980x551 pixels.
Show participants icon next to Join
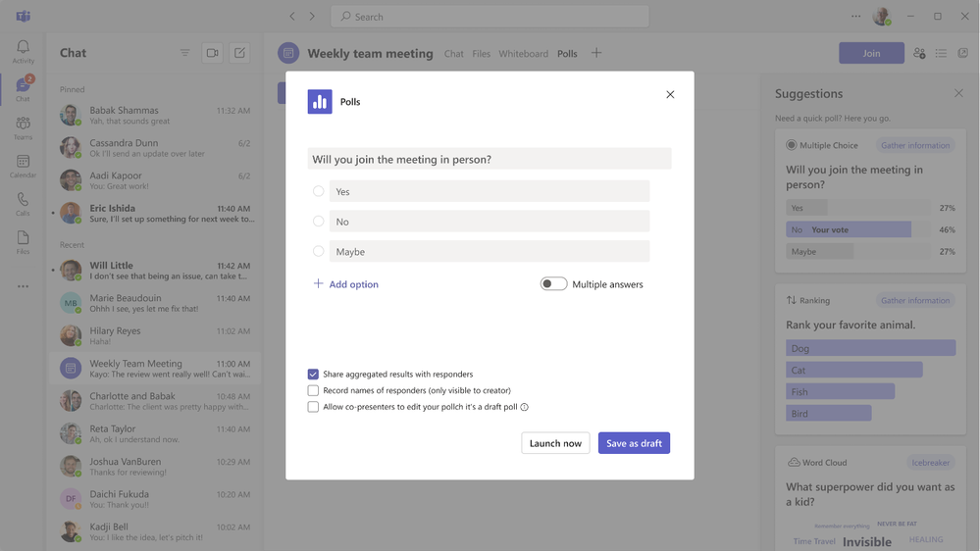point(919,53)
